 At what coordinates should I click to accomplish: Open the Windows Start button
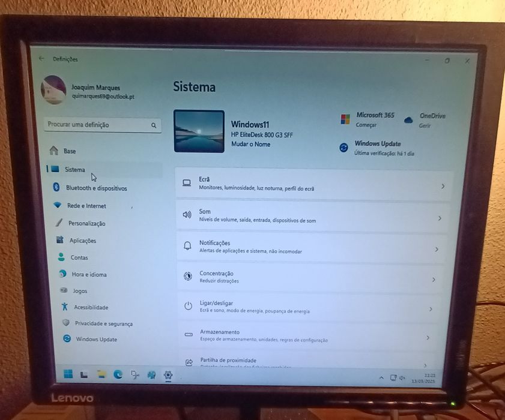tap(68, 374)
